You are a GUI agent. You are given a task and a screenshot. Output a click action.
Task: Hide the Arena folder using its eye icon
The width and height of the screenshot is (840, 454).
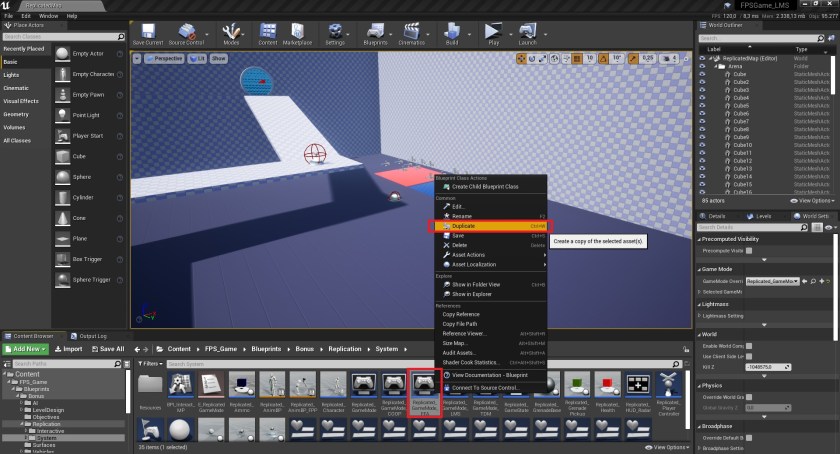pos(702,66)
